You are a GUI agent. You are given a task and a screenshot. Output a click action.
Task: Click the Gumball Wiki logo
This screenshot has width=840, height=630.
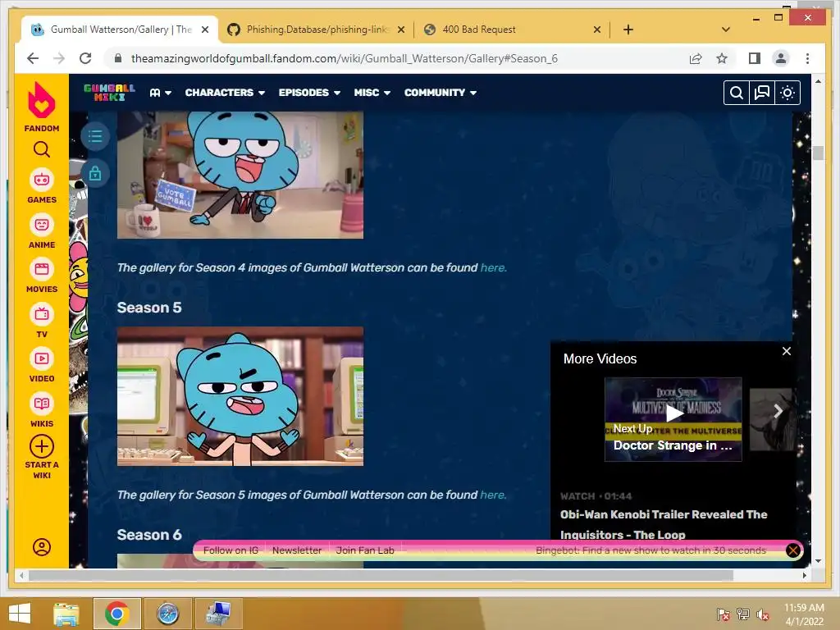109,92
